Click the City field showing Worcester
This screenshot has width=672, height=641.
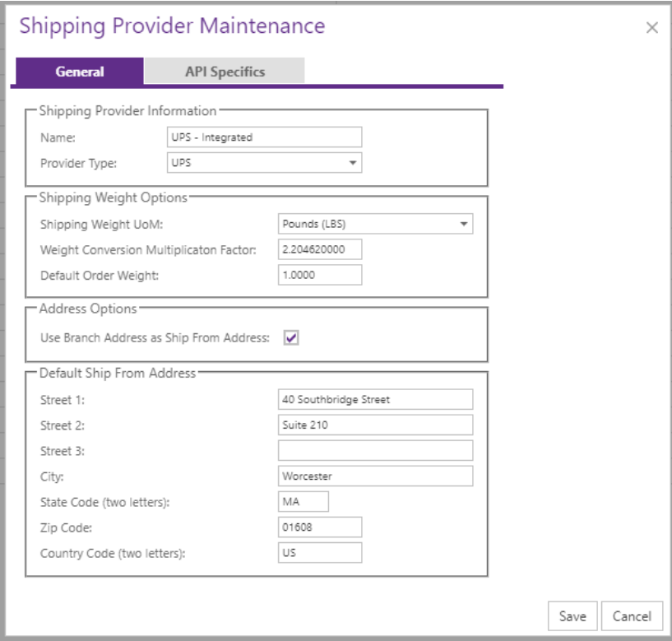pos(375,476)
